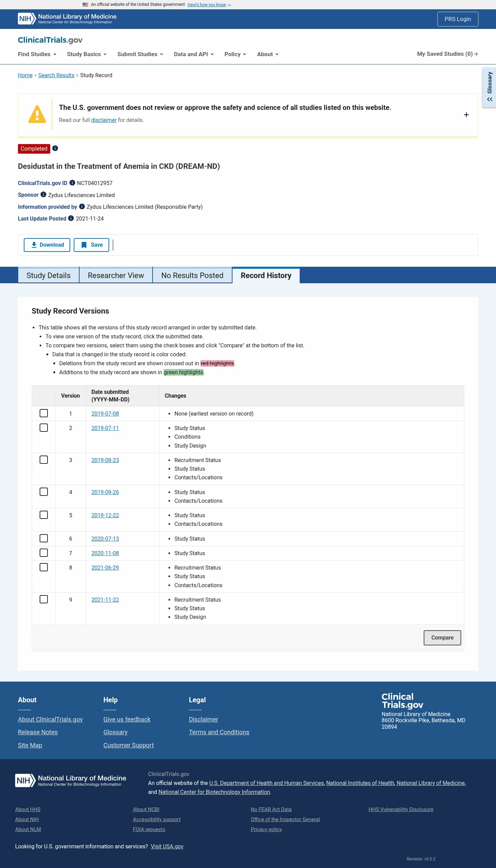This screenshot has width=496, height=868.
Task: Click the Download button
Action: pos(47,245)
